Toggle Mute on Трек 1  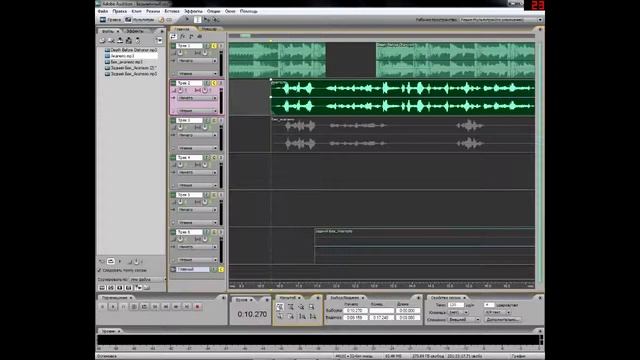click(207, 46)
